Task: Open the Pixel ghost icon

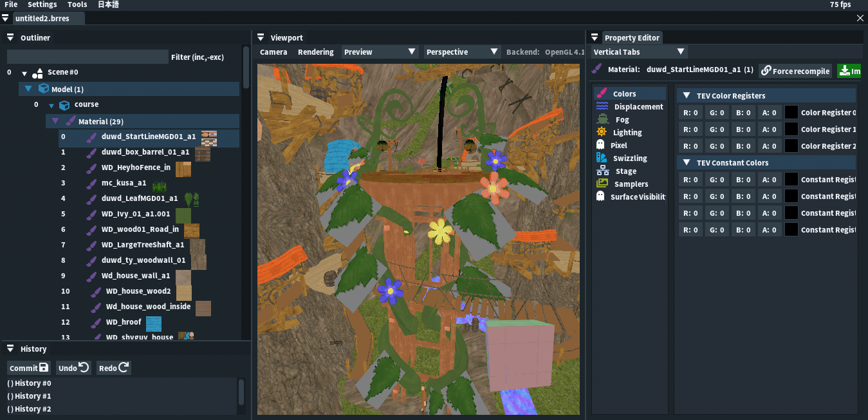Action: click(600, 146)
